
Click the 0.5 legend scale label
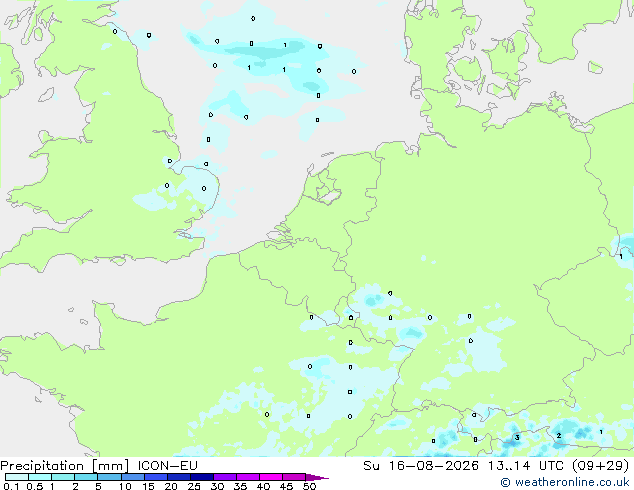tap(35, 486)
